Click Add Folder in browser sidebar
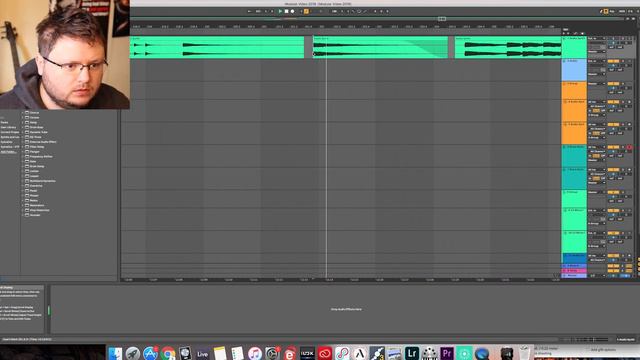The image size is (640, 360). [8, 152]
